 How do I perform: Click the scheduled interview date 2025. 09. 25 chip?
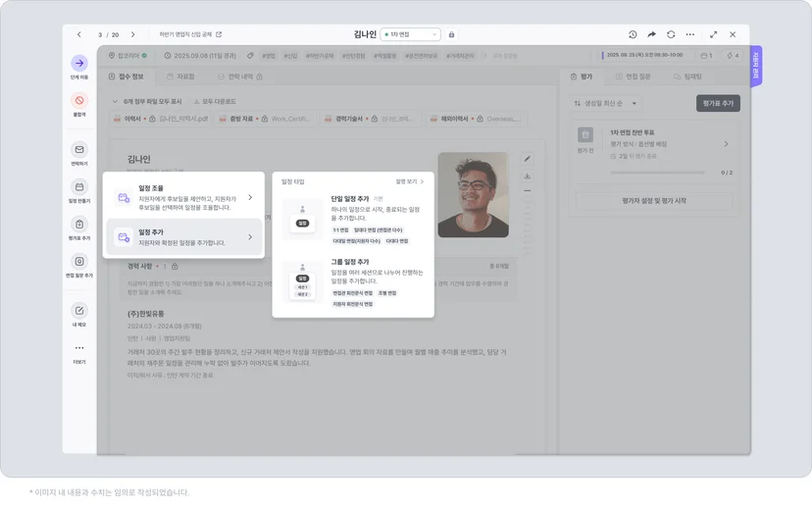point(642,55)
